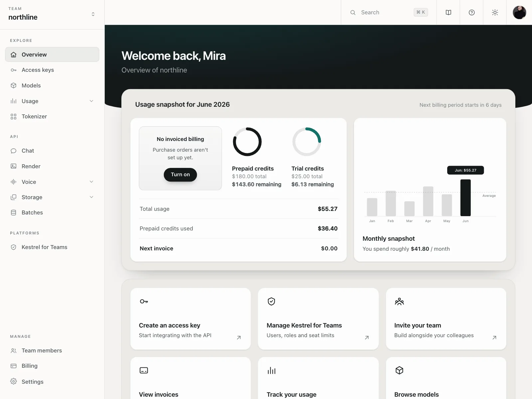The image size is (532, 399).
Task: Click the key icon on access key card
Action: click(144, 301)
